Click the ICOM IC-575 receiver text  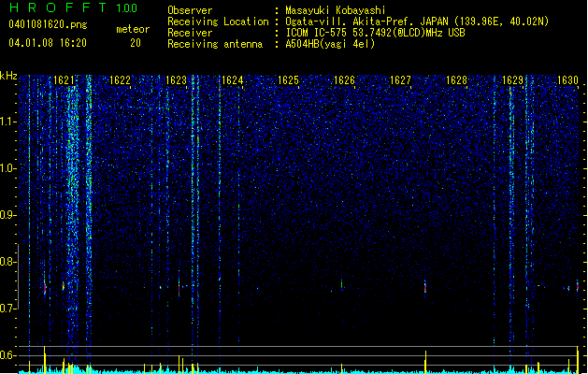pyautogui.click(x=375, y=33)
